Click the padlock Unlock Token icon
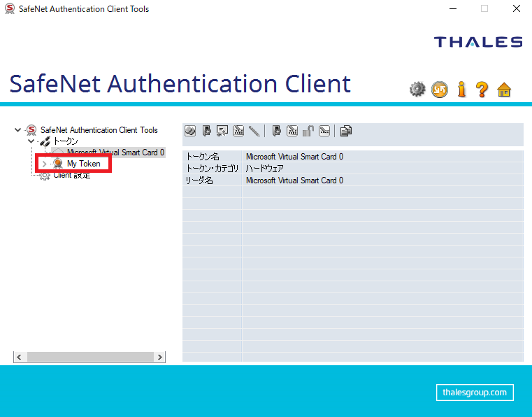This screenshot has width=532, height=417. (x=308, y=131)
